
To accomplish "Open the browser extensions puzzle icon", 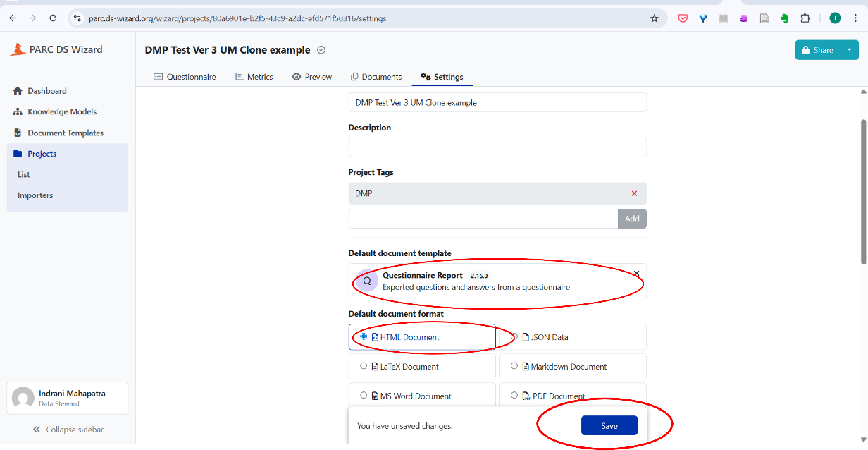I will 805,18.
